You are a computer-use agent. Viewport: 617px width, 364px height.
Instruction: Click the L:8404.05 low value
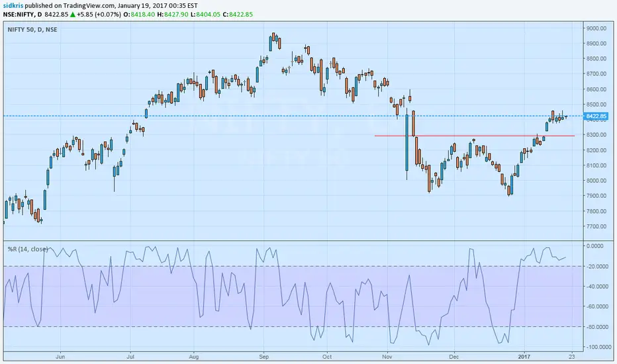205,15
